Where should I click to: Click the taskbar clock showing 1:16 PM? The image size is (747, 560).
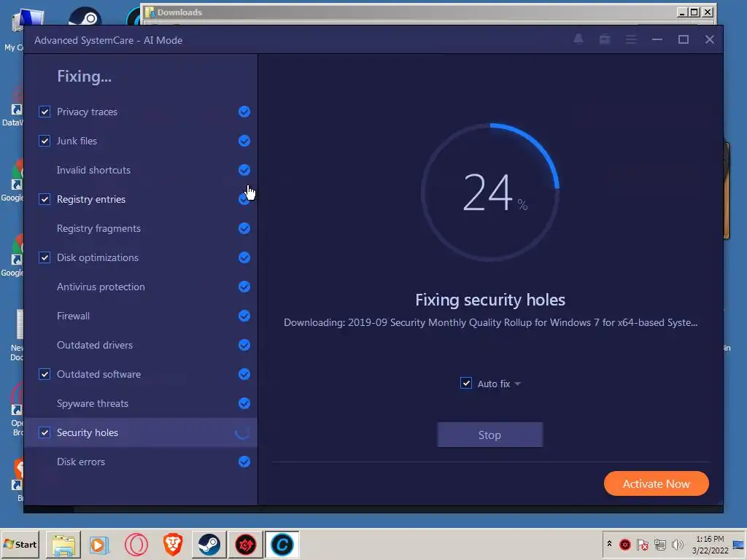pos(710,544)
